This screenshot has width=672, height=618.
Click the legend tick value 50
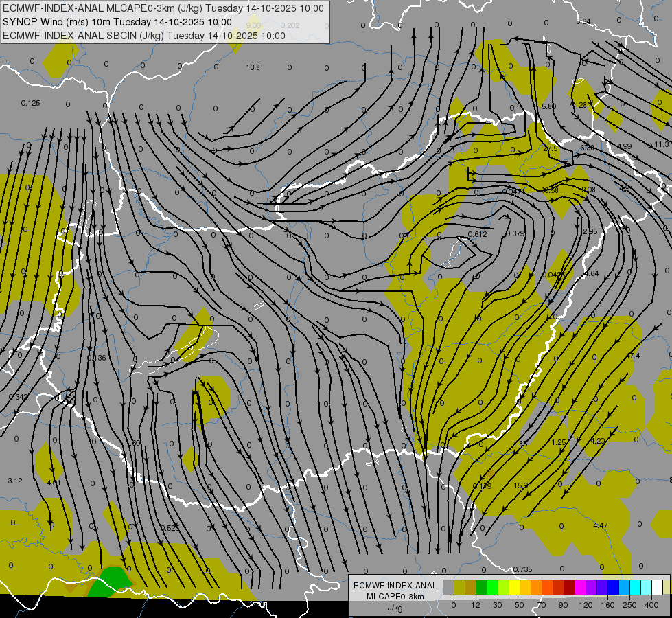(520, 605)
